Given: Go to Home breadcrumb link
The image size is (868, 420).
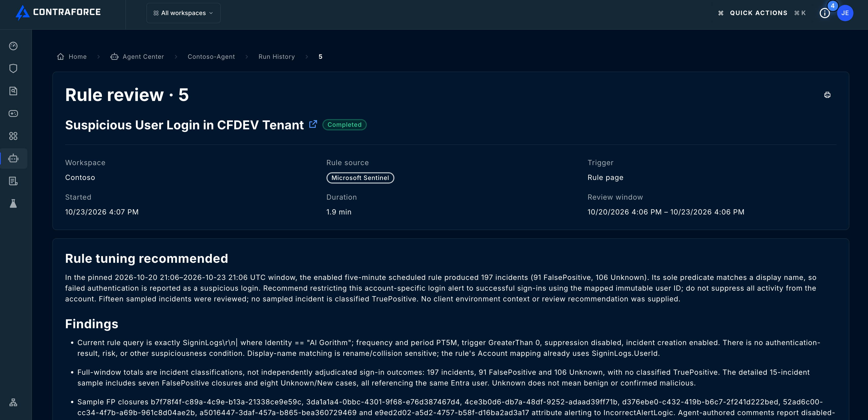Looking at the screenshot, I should tap(77, 57).
